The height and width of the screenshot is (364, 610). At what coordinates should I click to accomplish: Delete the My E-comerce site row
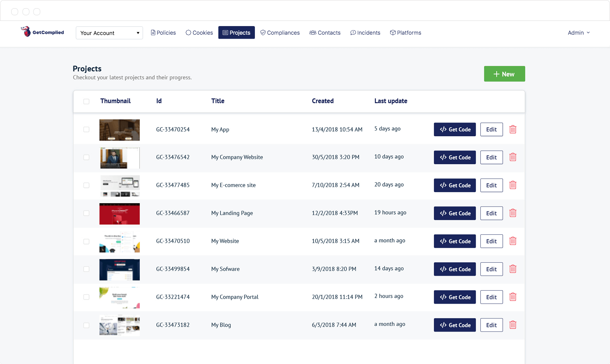[x=513, y=185]
